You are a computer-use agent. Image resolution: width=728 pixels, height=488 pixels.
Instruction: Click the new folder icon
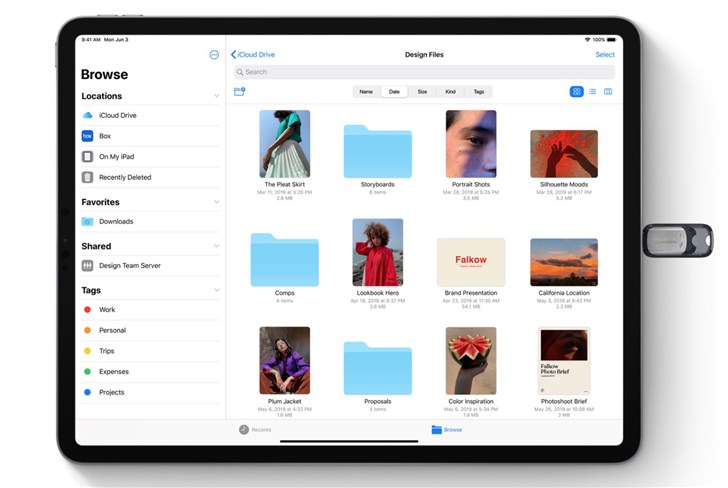(x=239, y=92)
